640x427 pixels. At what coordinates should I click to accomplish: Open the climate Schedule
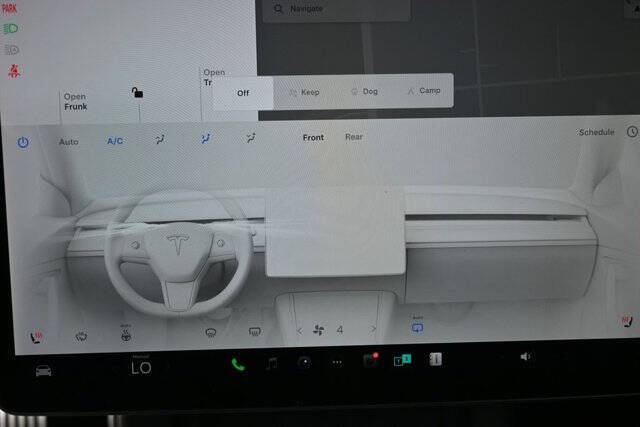596,132
